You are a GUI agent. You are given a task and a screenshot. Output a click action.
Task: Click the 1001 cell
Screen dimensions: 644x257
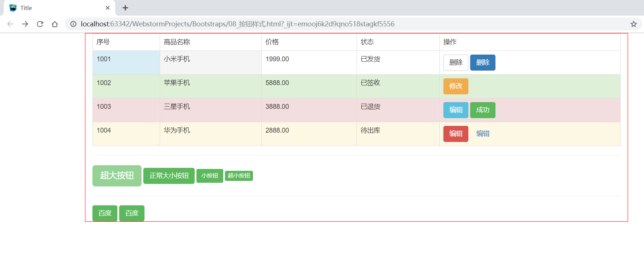[x=126, y=63]
